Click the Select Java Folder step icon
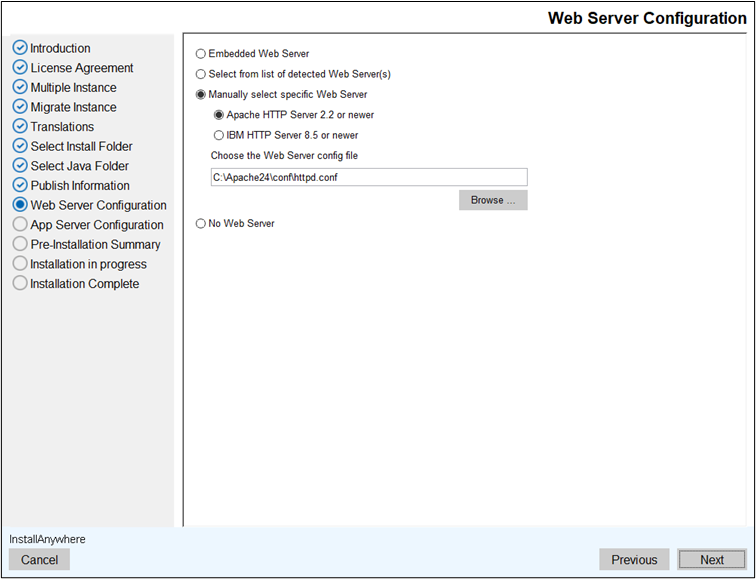 tap(20, 166)
